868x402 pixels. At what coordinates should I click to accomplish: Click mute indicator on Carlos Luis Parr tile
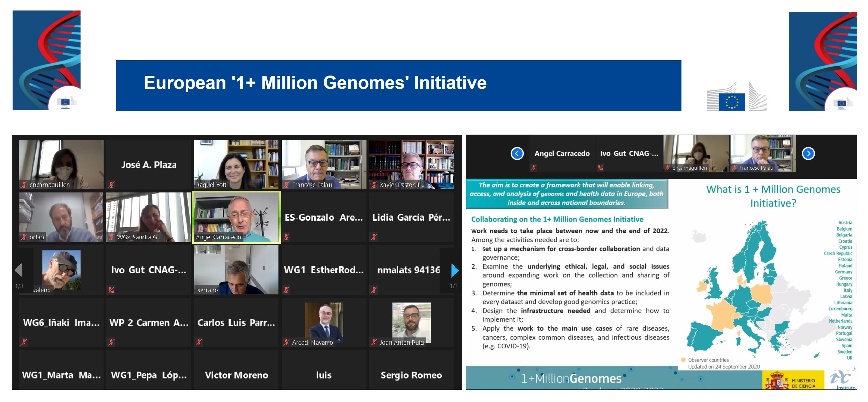point(199,342)
